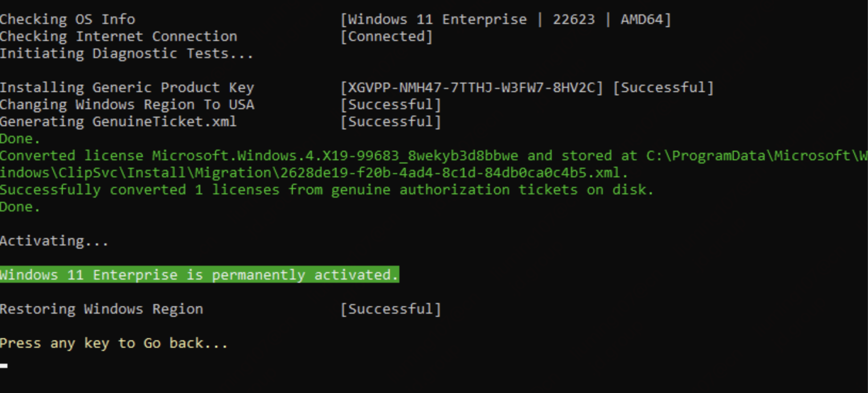Click the [Connected] status text
This screenshot has width=868, height=393.
pos(387,36)
